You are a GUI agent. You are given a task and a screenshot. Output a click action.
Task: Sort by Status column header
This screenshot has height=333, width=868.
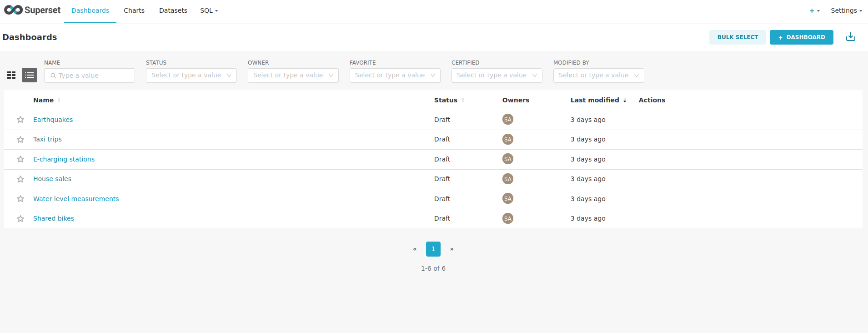446,100
